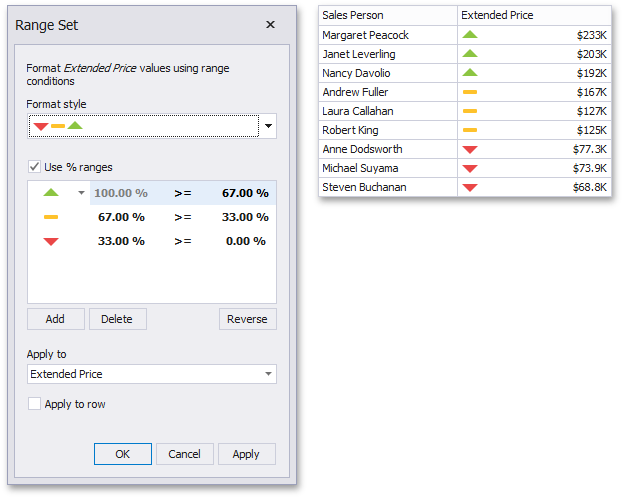Enable the Apply to row checkbox
This screenshot has width=625, height=500.
(x=35, y=404)
